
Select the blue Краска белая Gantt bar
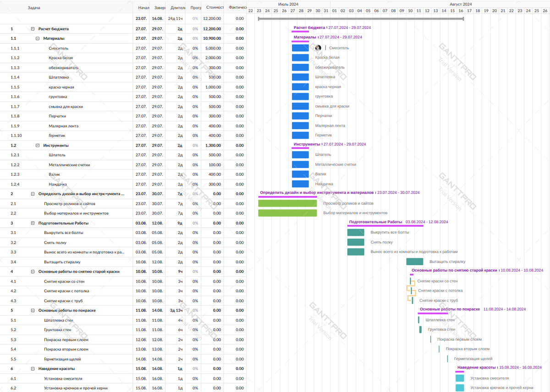click(x=300, y=58)
